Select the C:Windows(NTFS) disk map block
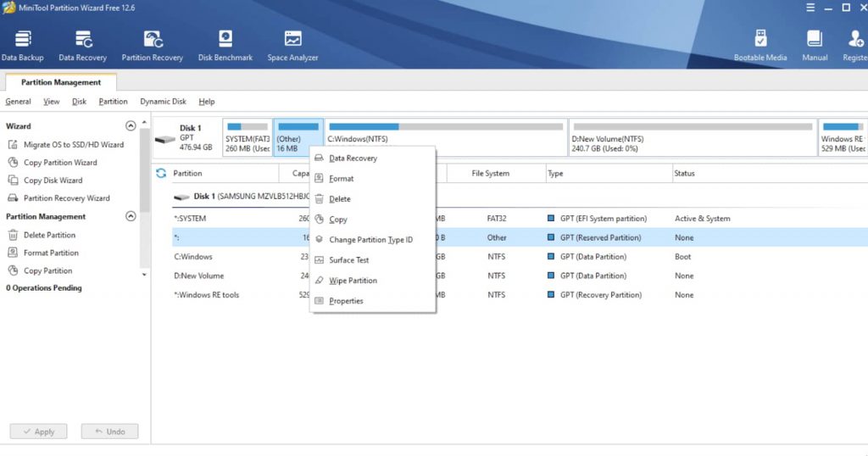 pyautogui.click(x=446, y=137)
